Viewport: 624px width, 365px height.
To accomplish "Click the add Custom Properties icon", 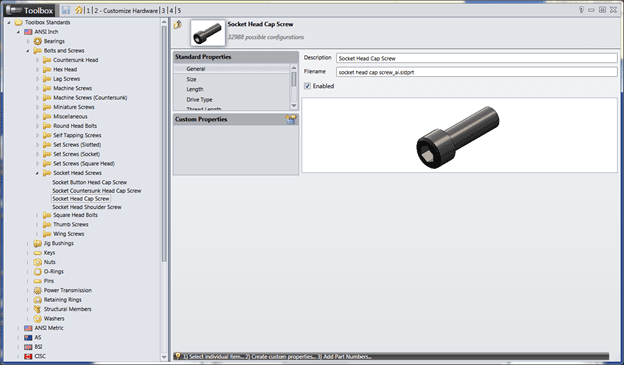I will [x=291, y=119].
